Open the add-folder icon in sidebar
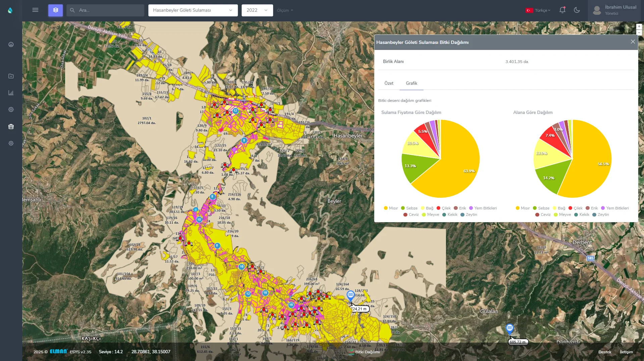 [11, 76]
